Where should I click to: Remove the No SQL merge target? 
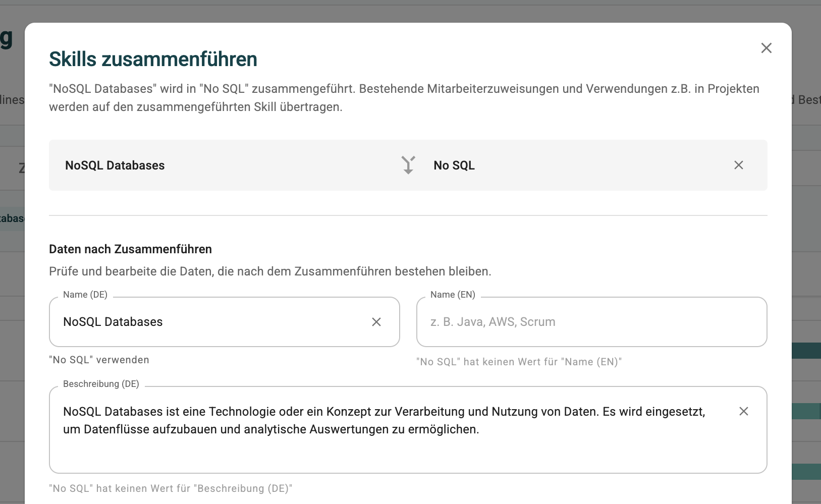pyautogui.click(x=738, y=165)
